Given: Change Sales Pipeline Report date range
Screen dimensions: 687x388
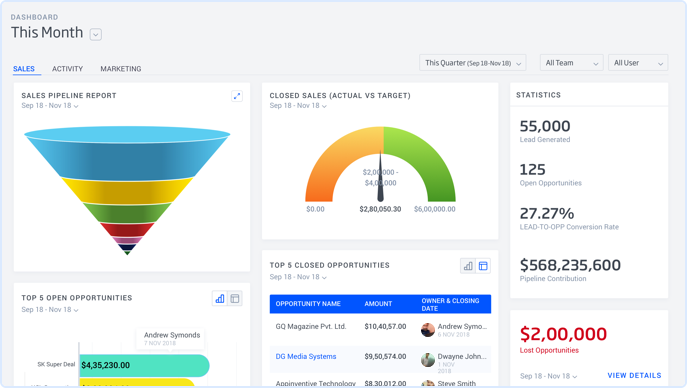Looking at the screenshot, I should [x=50, y=106].
